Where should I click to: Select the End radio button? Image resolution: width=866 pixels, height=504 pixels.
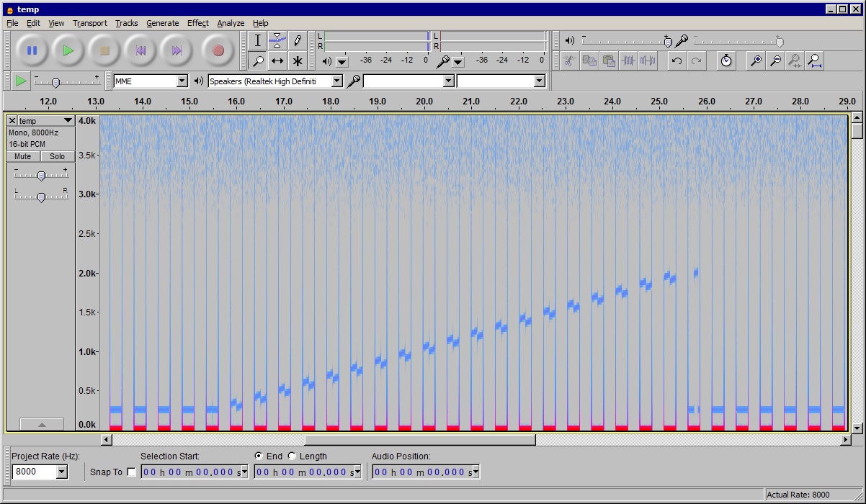[259, 456]
